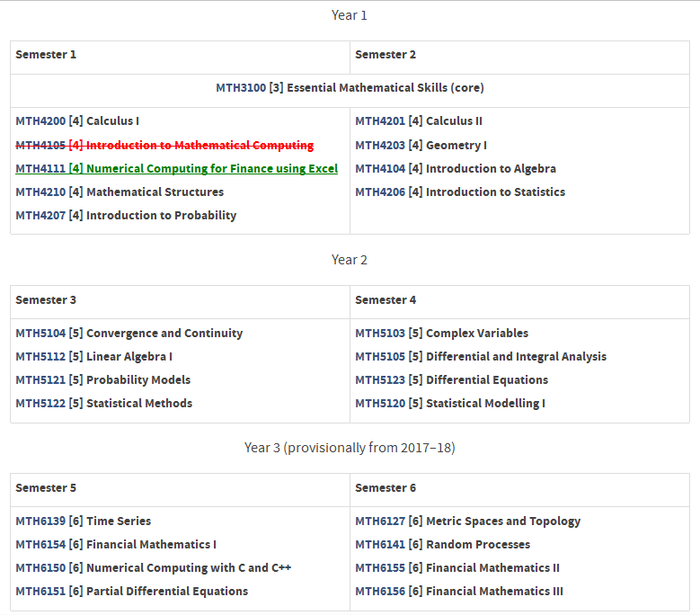Open MTH6151 Partial Differential Equations link
The height and width of the screenshot is (615, 700).
[132, 592]
